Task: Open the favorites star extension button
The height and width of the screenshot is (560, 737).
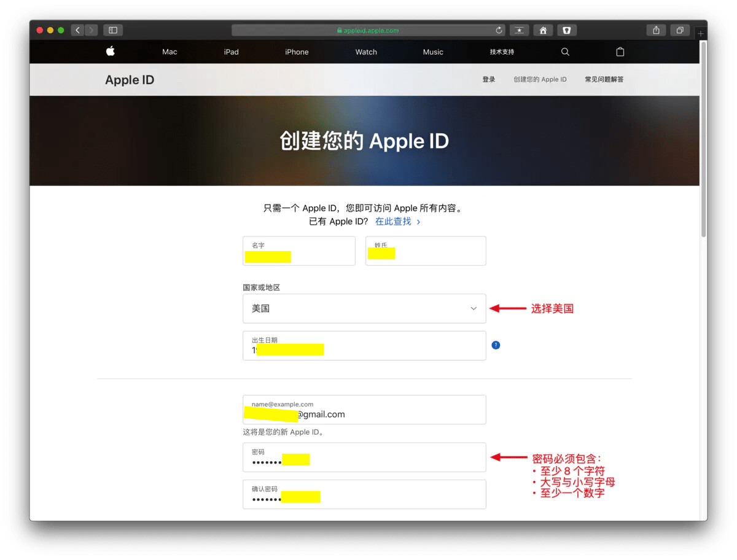Action: point(519,30)
